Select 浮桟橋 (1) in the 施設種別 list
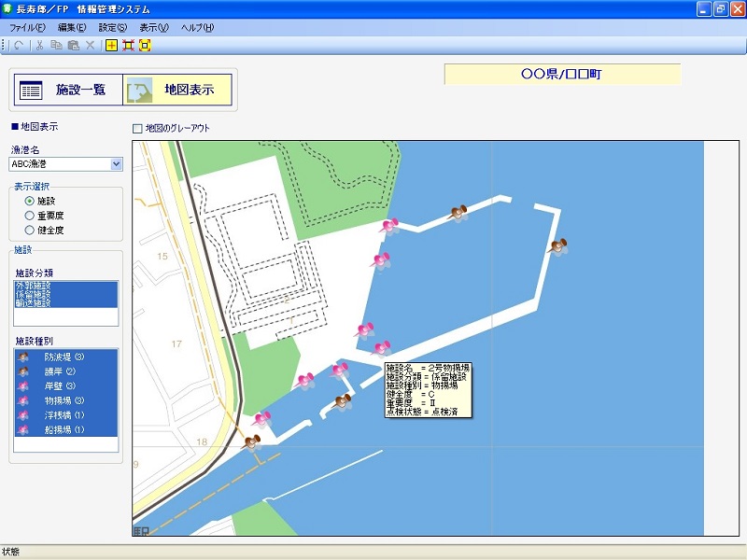 coord(65,415)
